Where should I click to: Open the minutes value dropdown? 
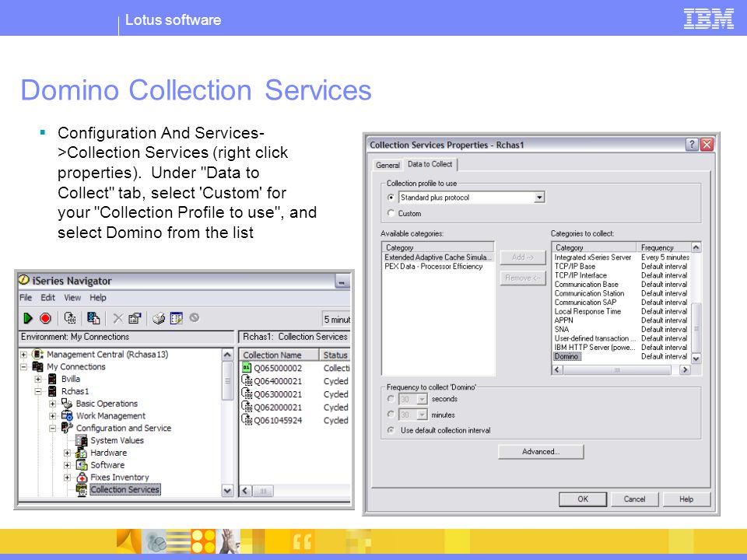click(x=422, y=415)
